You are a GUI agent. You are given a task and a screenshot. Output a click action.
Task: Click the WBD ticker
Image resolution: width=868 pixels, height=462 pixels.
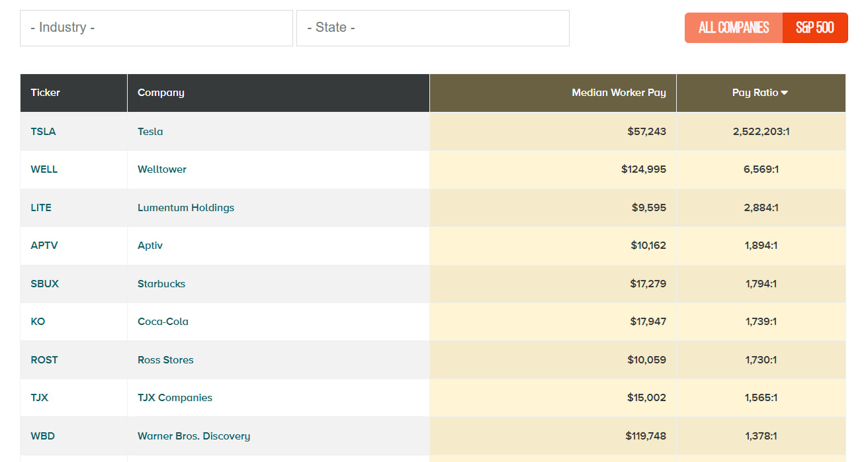click(x=42, y=436)
